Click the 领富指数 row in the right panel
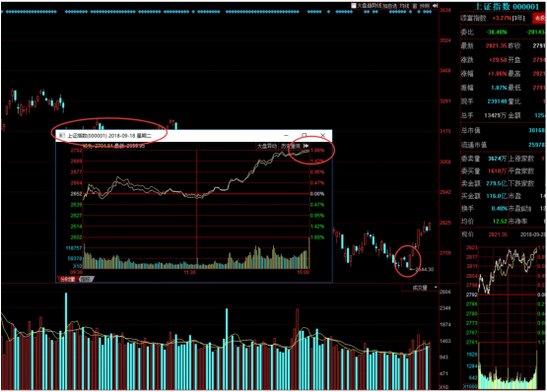547x392 pixels. pyautogui.click(x=504, y=18)
